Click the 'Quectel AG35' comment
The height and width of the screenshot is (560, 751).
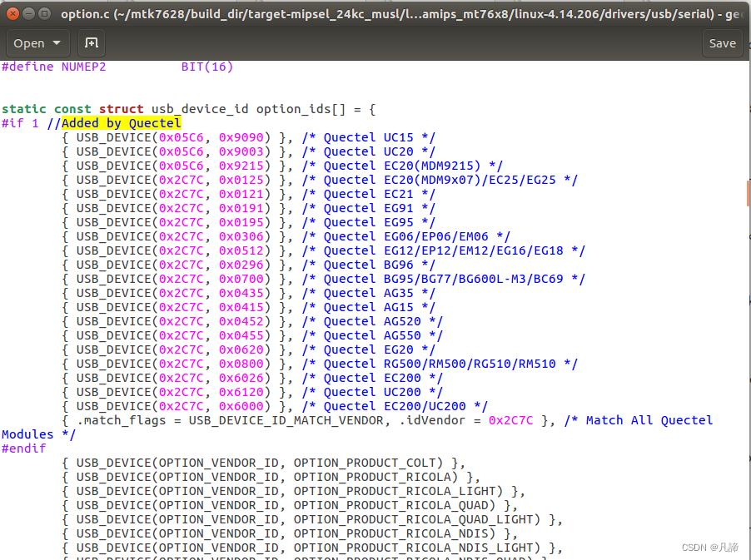368,293
